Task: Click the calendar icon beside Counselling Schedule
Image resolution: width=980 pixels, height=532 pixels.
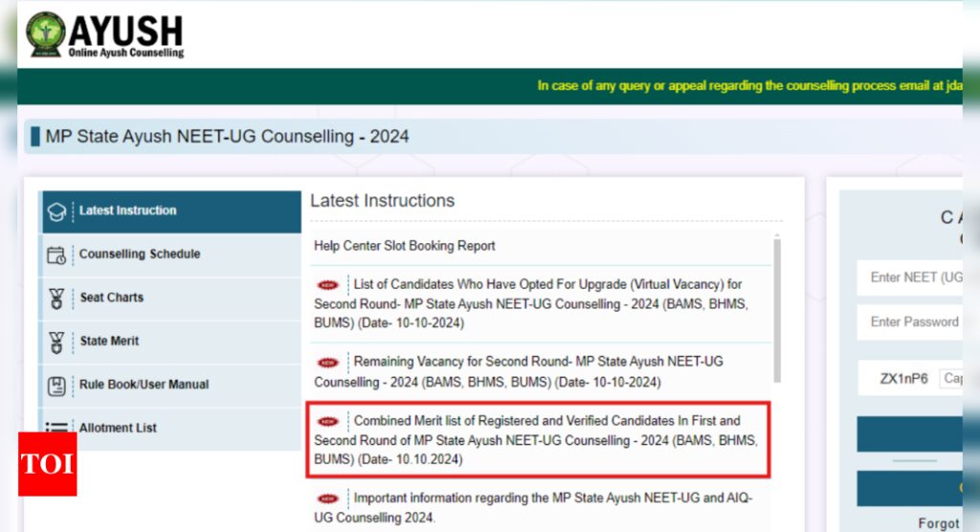Action: [x=56, y=255]
